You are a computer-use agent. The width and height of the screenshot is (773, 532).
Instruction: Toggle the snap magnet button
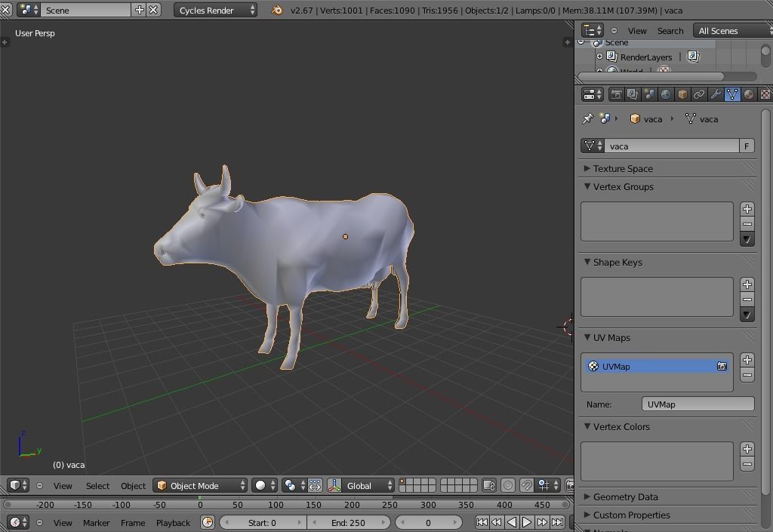(526, 486)
